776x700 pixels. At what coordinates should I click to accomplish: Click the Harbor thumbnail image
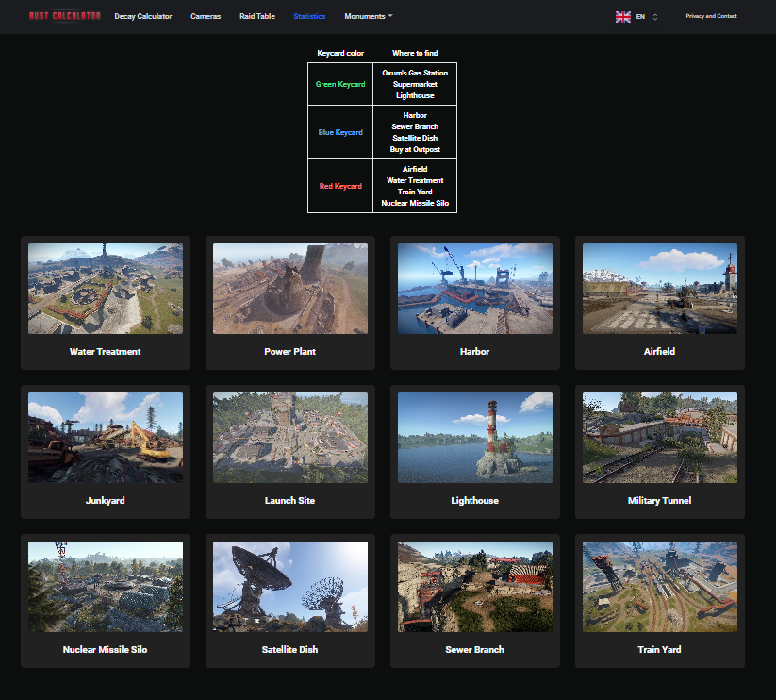[475, 289]
